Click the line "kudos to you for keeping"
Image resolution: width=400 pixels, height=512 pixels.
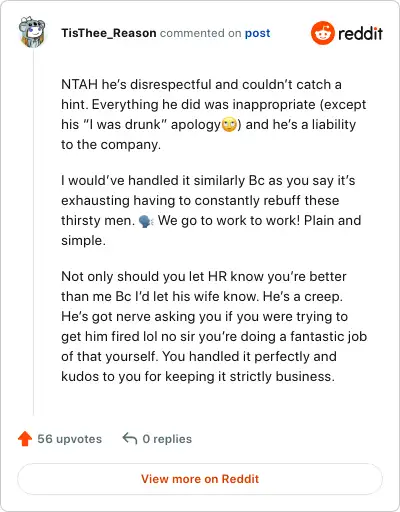[198, 376]
